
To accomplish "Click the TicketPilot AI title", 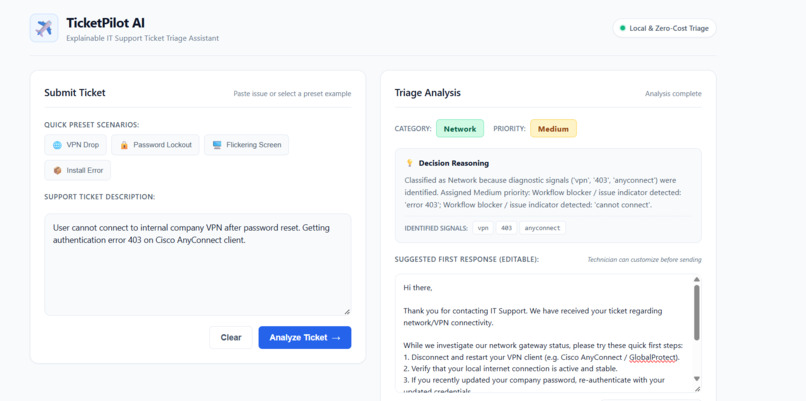I will coord(105,23).
